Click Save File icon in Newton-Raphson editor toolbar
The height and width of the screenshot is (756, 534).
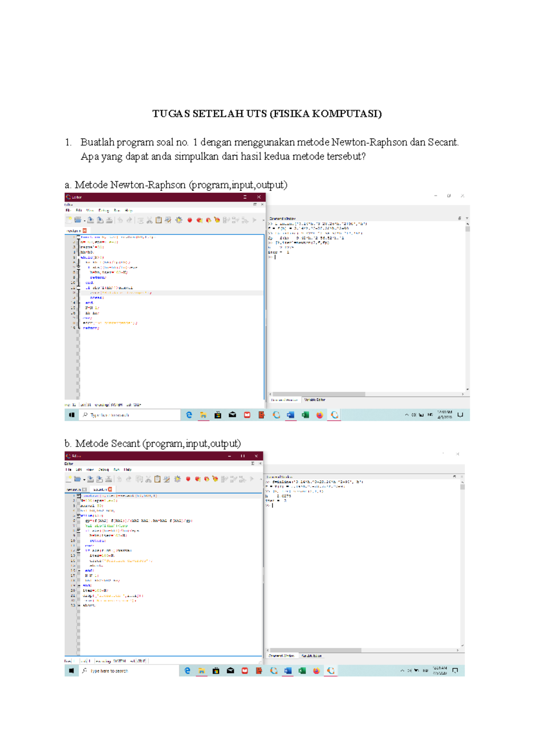click(x=91, y=220)
